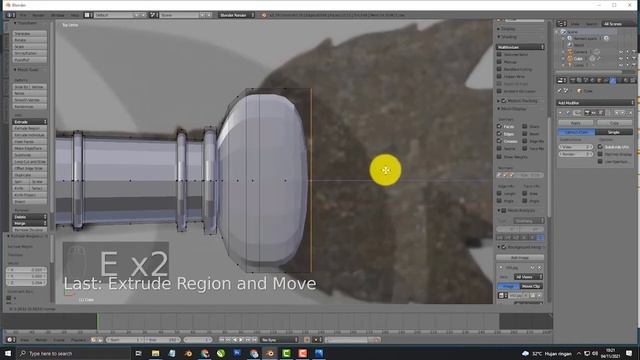
Task: Enable Edge Info Length checkbox
Action: point(499,193)
